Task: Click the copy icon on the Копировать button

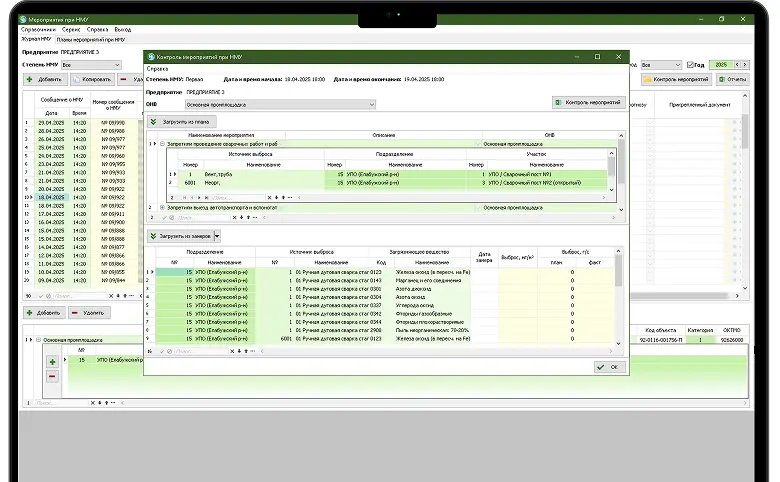Action: (x=77, y=79)
